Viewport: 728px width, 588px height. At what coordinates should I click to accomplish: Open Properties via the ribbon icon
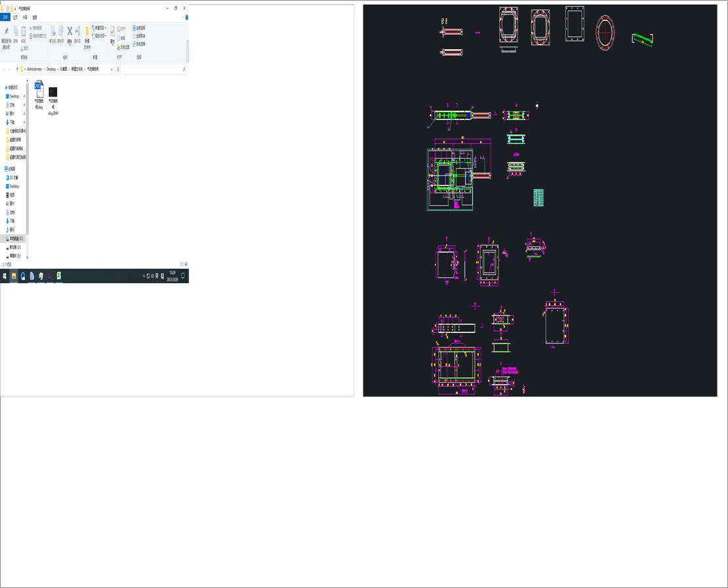click(x=112, y=31)
